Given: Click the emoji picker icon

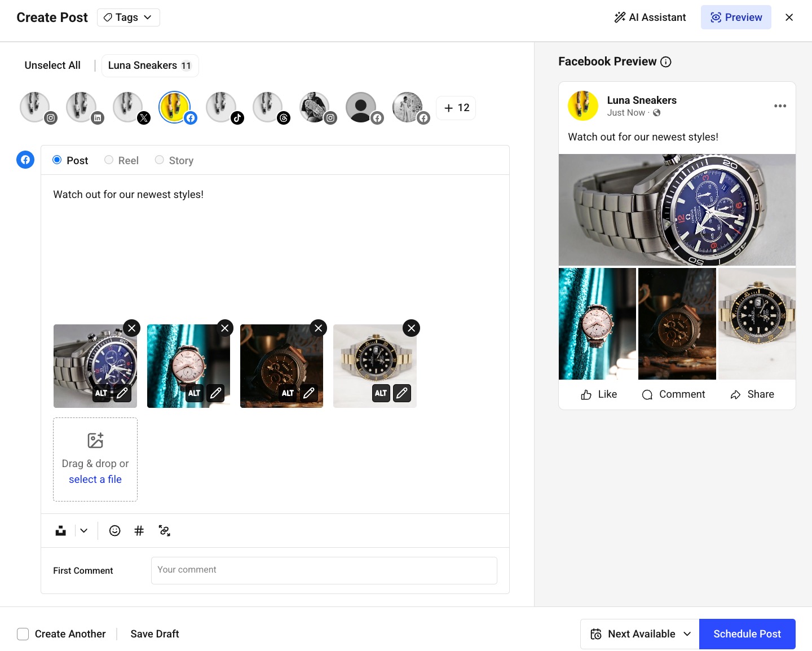Looking at the screenshot, I should click(114, 530).
